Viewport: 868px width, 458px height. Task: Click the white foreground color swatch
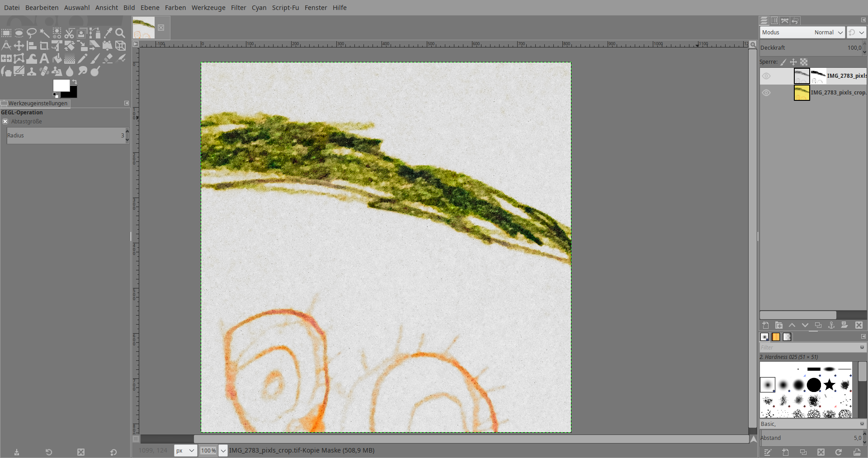[x=61, y=85]
